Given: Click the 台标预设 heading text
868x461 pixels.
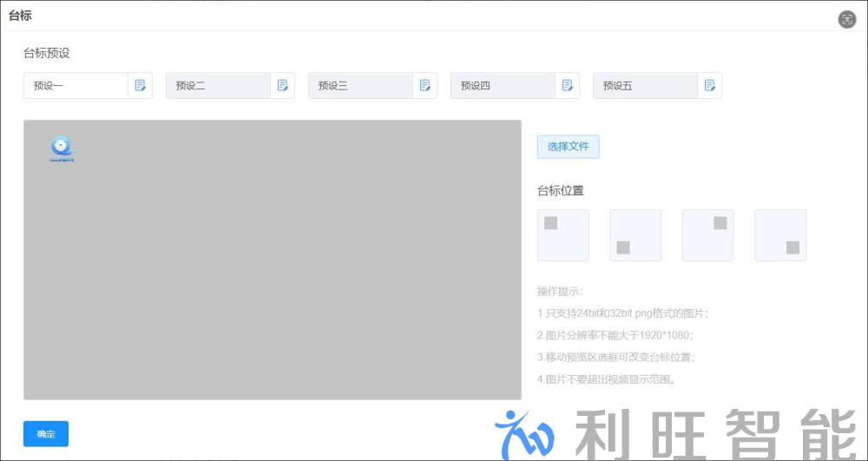Looking at the screenshot, I should pyautogui.click(x=47, y=53).
